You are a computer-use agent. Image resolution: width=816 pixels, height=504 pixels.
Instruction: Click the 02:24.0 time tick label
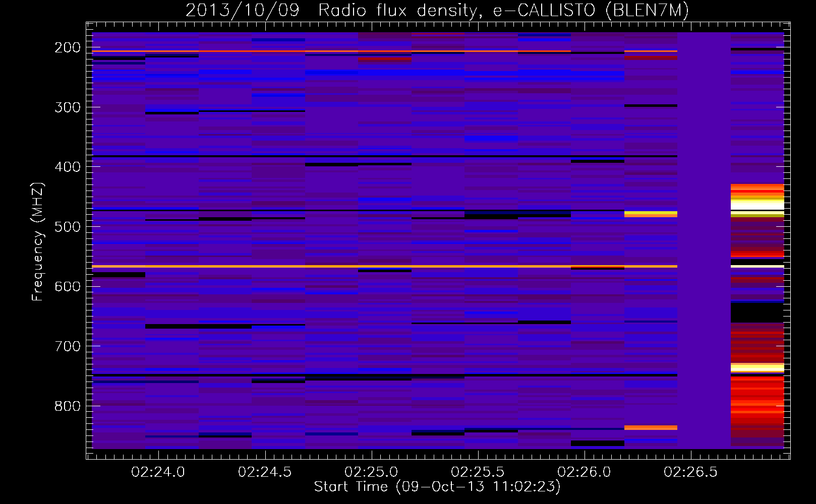point(158,472)
